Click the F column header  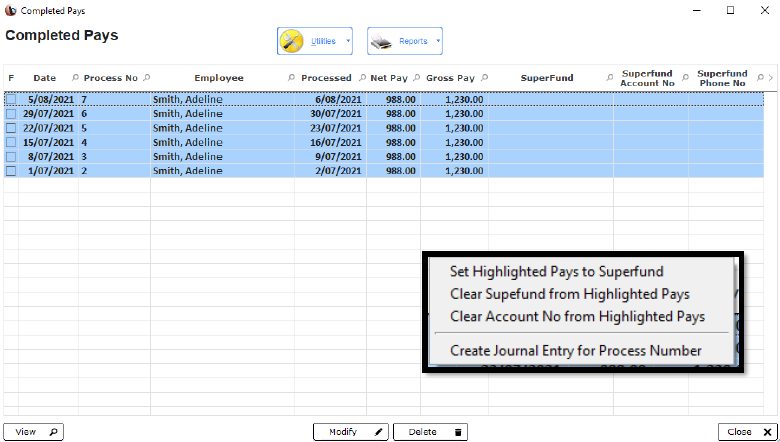tap(11, 78)
